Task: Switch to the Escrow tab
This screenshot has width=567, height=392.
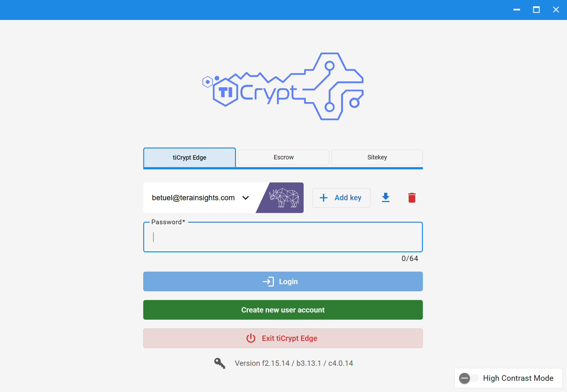Action: pyautogui.click(x=283, y=157)
